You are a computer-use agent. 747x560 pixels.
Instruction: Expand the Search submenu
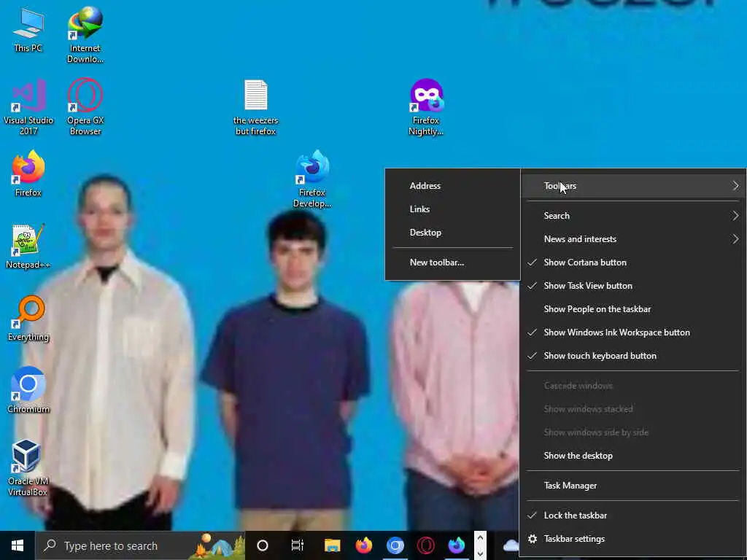(x=633, y=216)
